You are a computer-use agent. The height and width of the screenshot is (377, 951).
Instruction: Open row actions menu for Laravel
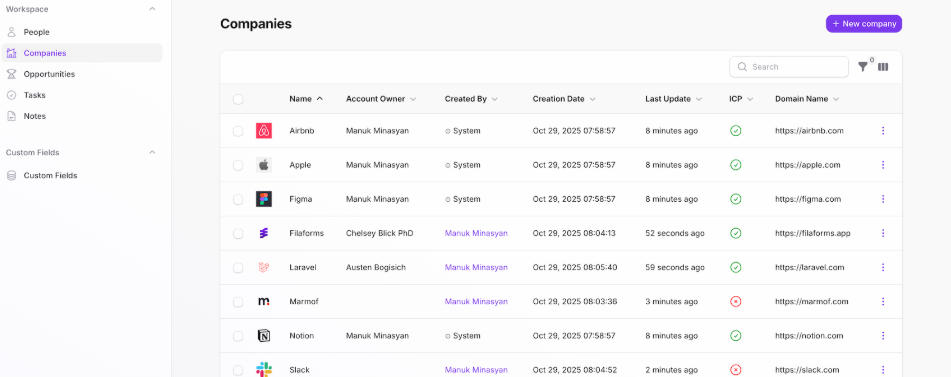pos(883,267)
